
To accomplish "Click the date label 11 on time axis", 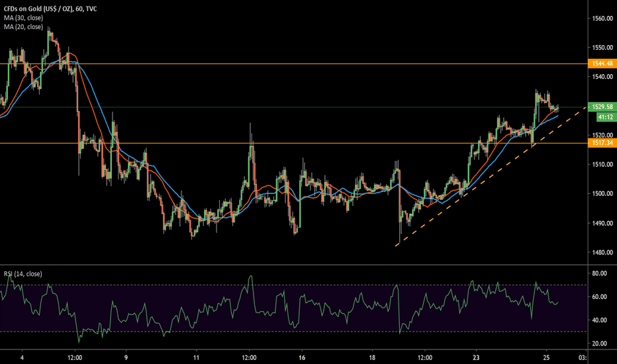I will 197,357.
